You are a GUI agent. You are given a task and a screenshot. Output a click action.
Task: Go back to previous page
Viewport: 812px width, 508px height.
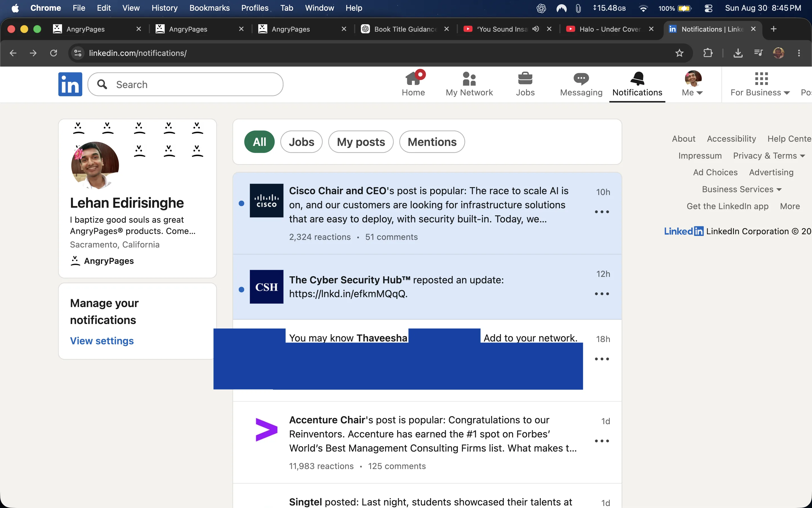(13, 53)
